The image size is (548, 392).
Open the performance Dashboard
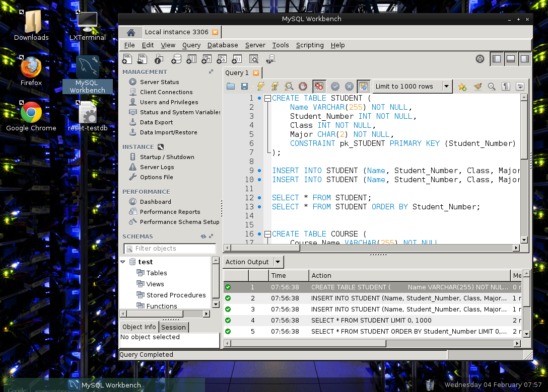click(x=155, y=202)
